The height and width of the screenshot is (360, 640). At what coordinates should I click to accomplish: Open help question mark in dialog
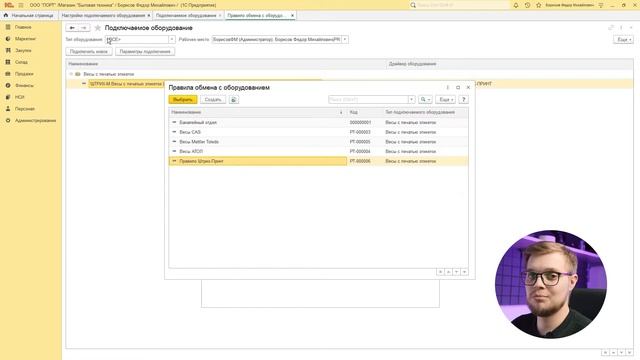click(x=463, y=100)
